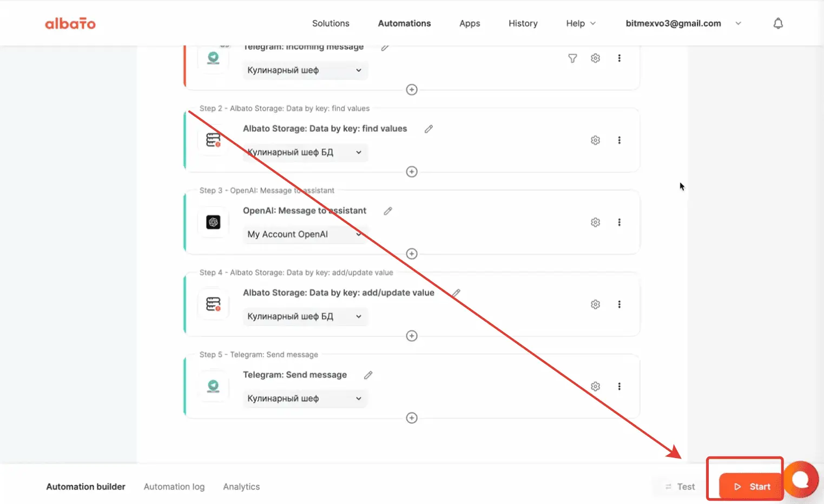Expand My Account OpenAI connection dropdown

click(x=305, y=234)
